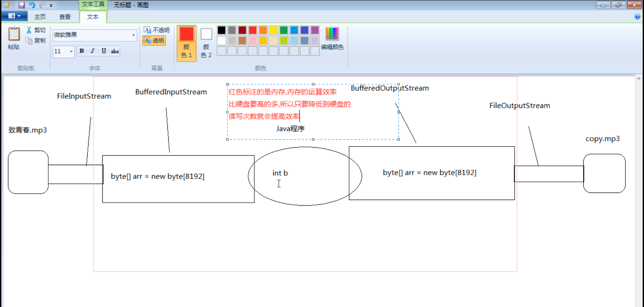Set text background to transparent (透明)

(x=154, y=41)
